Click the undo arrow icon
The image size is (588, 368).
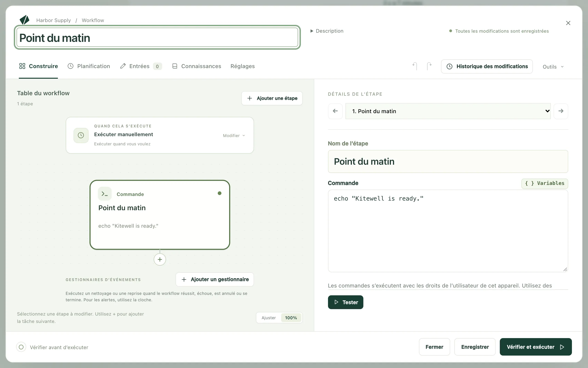point(415,66)
